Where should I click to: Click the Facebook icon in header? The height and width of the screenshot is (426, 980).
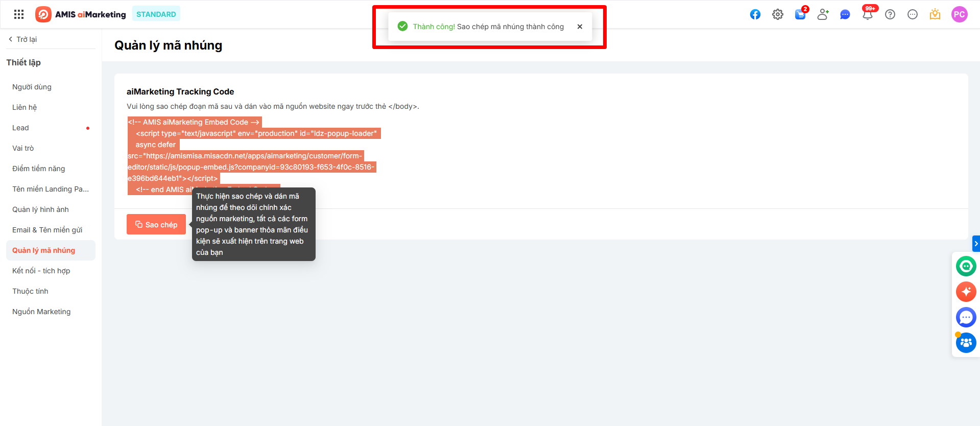point(755,14)
